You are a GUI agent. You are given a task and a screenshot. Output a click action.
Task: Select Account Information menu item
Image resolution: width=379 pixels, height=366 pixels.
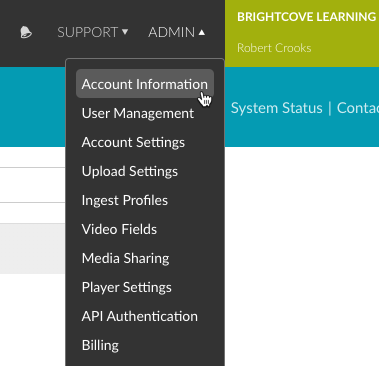pyautogui.click(x=145, y=84)
